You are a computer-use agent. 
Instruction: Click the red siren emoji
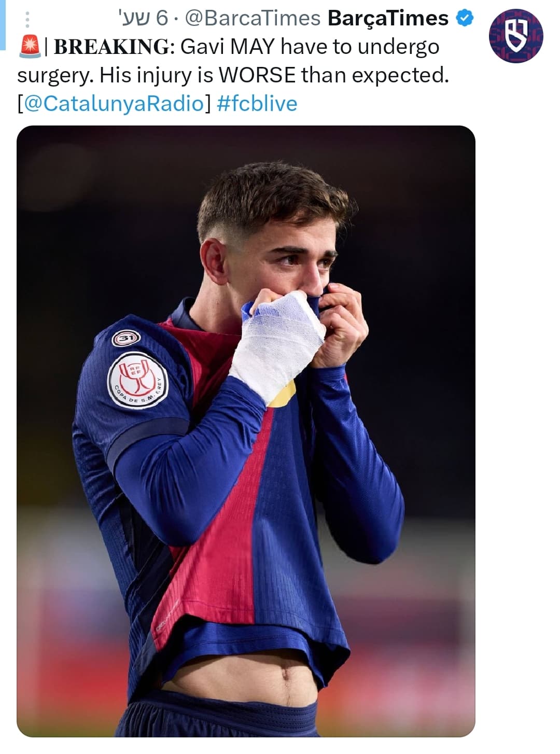tap(29, 47)
